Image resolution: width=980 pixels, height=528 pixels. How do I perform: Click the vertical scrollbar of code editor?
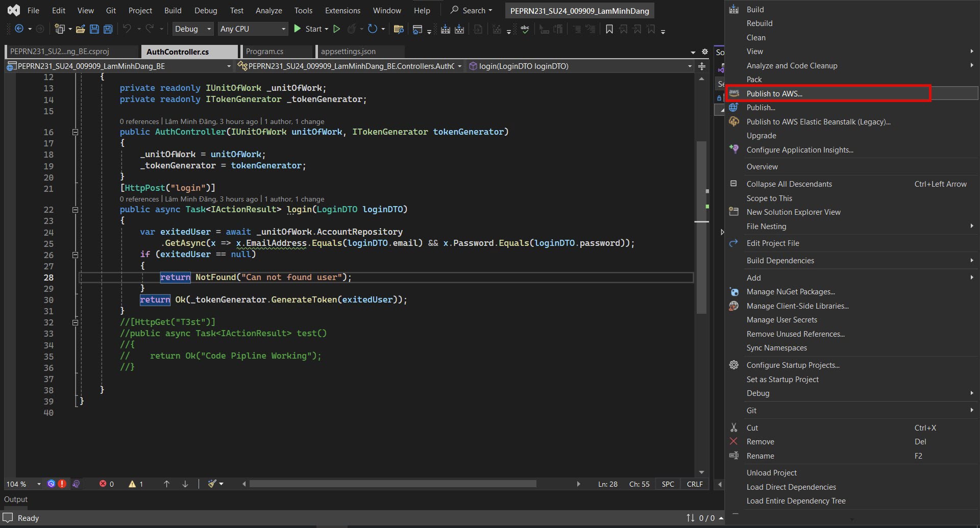click(702, 227)
